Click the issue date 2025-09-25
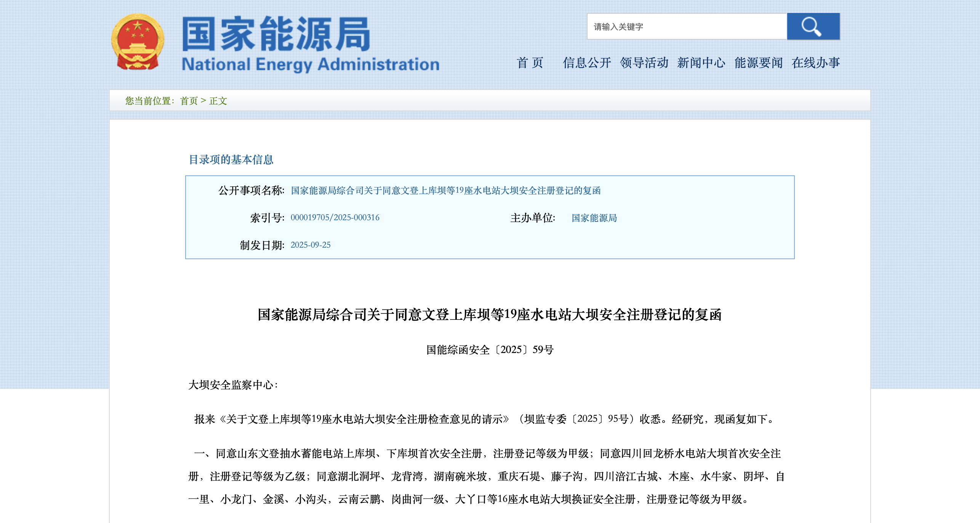The height and width of the screenshot is (523, 980). (x=311, y=245)
